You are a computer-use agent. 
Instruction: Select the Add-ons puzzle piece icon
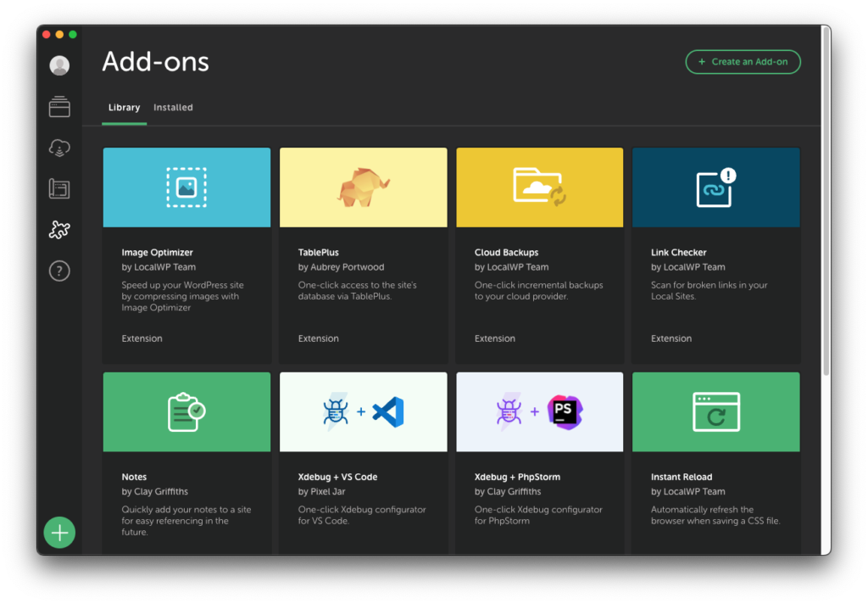(x=59, y=229)
